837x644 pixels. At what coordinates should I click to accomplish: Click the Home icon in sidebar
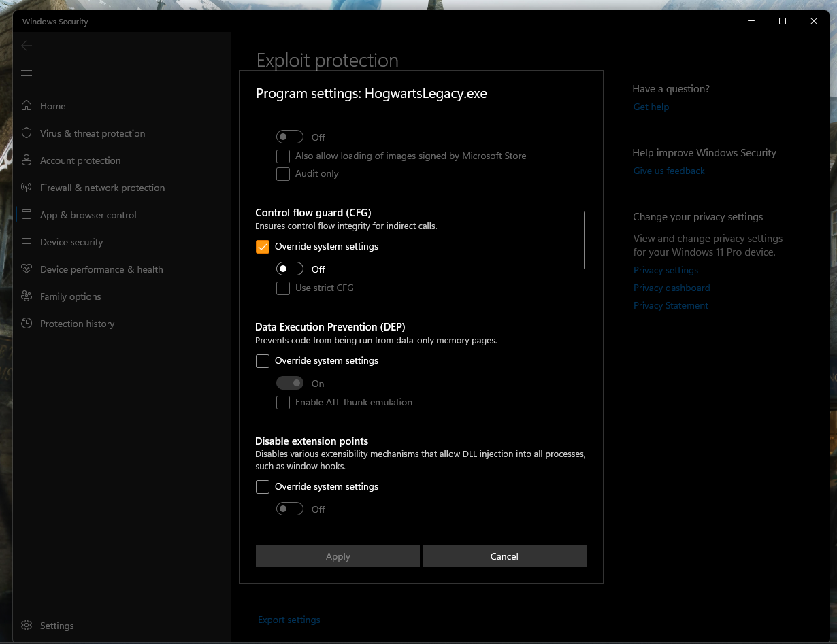[27, 106]
